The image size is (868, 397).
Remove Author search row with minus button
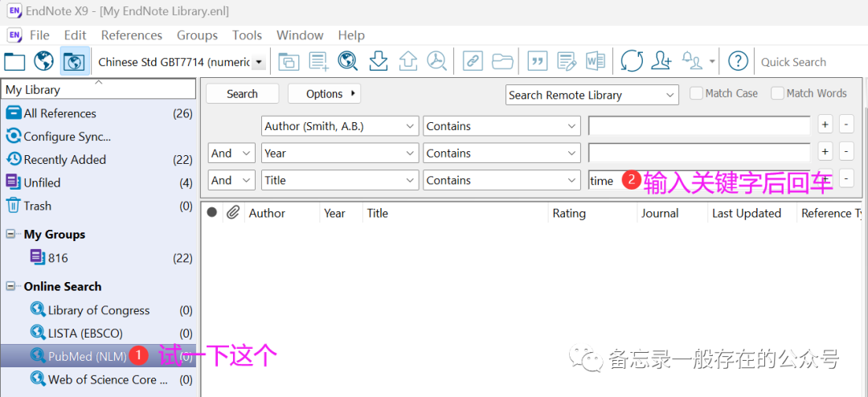pyautogui.click(x=846, y=125)
